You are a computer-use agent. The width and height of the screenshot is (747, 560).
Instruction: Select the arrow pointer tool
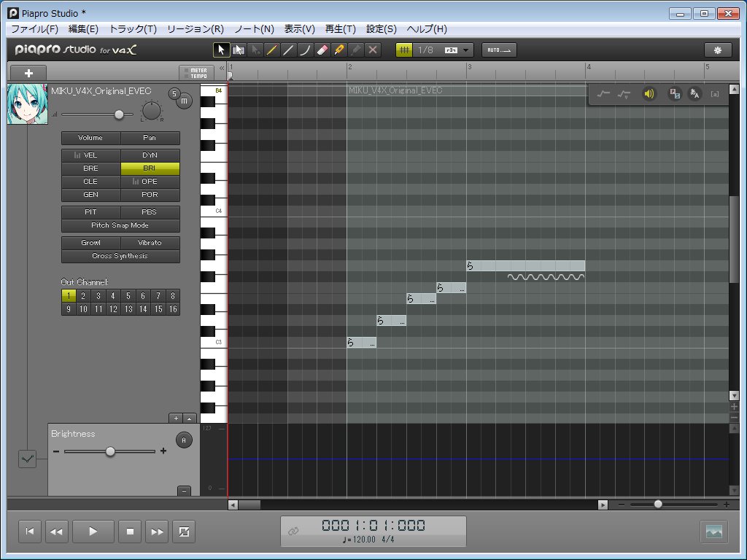[221, 50]
